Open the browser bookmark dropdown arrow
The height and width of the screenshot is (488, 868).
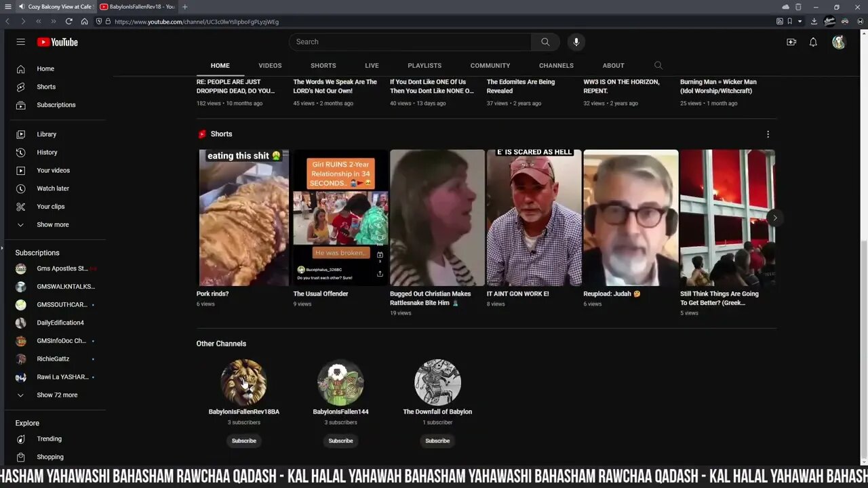(800, 22)
